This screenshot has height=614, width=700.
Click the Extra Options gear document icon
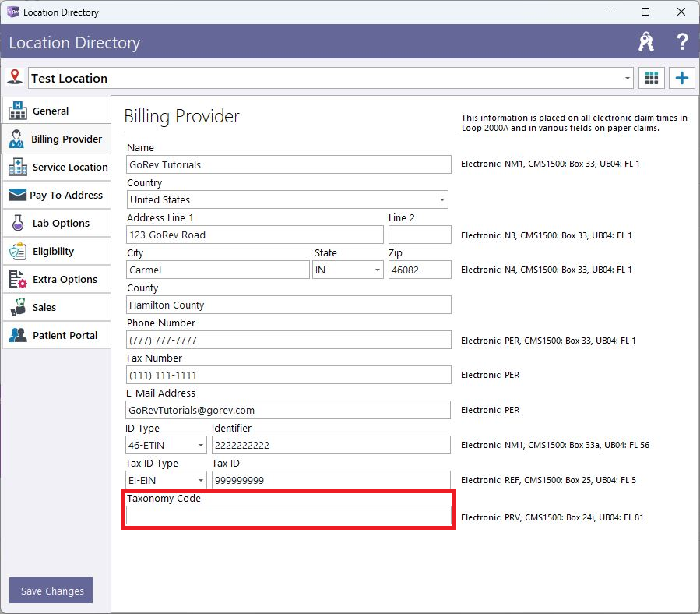(x=18, y=279)
